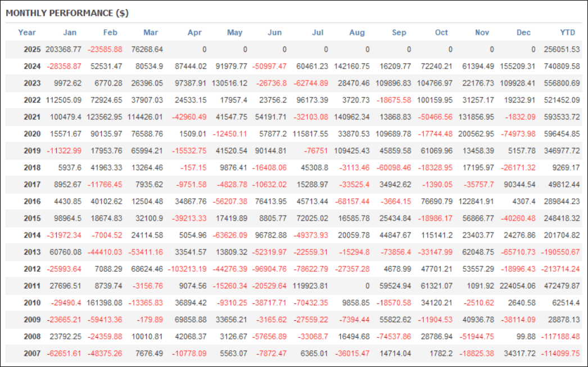
Task: Click the Oct column header
Action: pos(441,33)
